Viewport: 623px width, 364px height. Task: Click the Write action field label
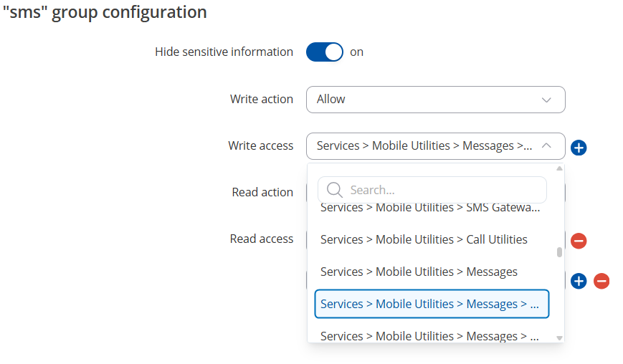coord(262,99)
